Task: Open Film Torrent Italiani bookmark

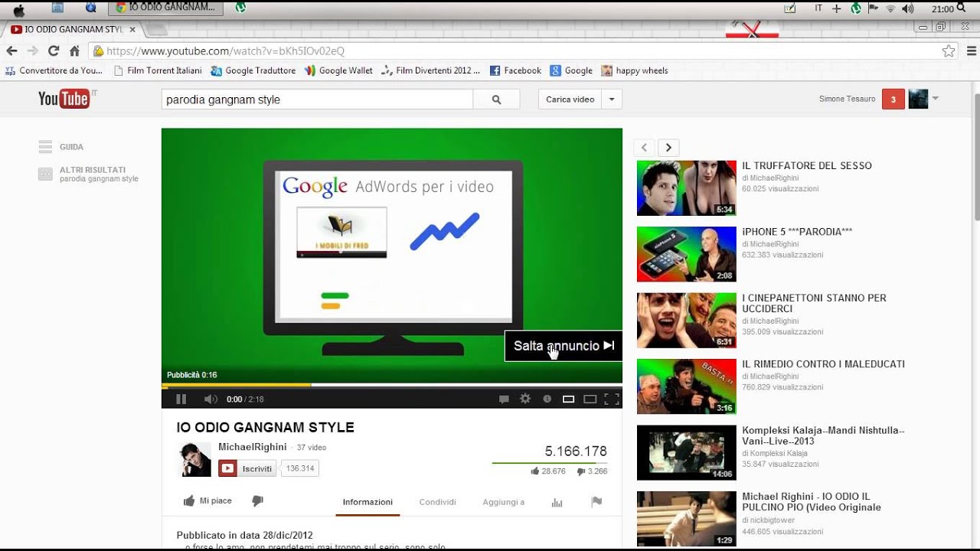Action: pyautogui.click(x=158, y=70)
